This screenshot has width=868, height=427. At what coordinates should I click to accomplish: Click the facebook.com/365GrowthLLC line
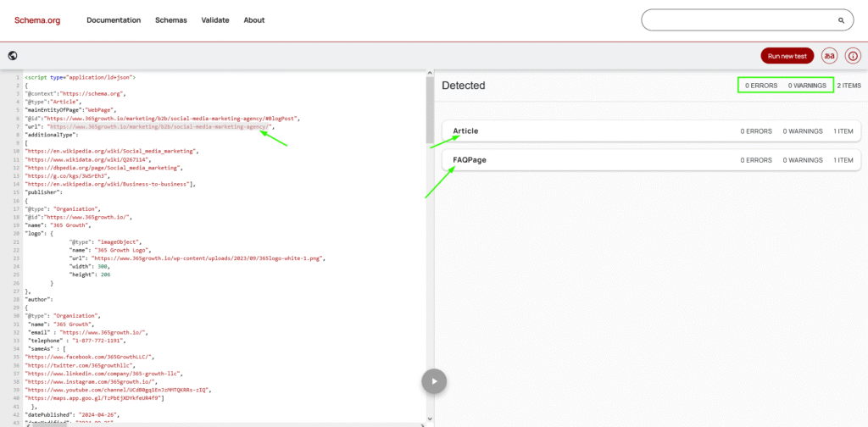(90, 357)
